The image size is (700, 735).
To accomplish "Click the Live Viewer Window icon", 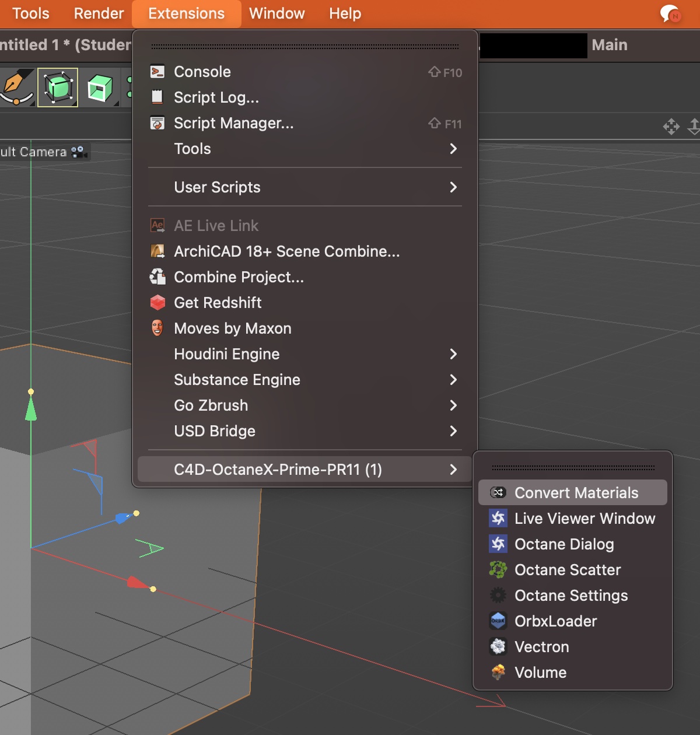I will (498, 518).
